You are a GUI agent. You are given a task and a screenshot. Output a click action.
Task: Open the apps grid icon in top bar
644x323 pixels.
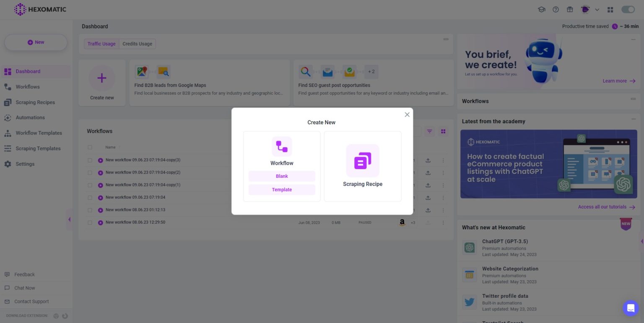click(610, 9)
